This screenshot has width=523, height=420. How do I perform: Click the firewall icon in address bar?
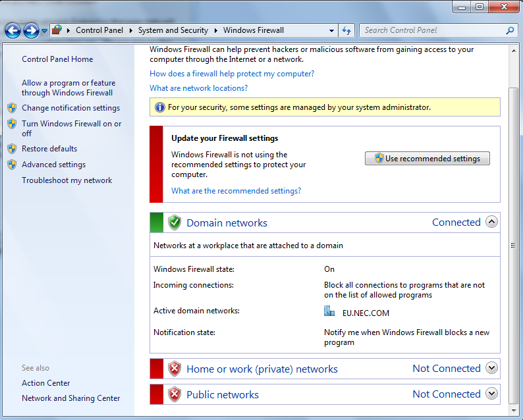pyautogui.click(x=57, y=30)
